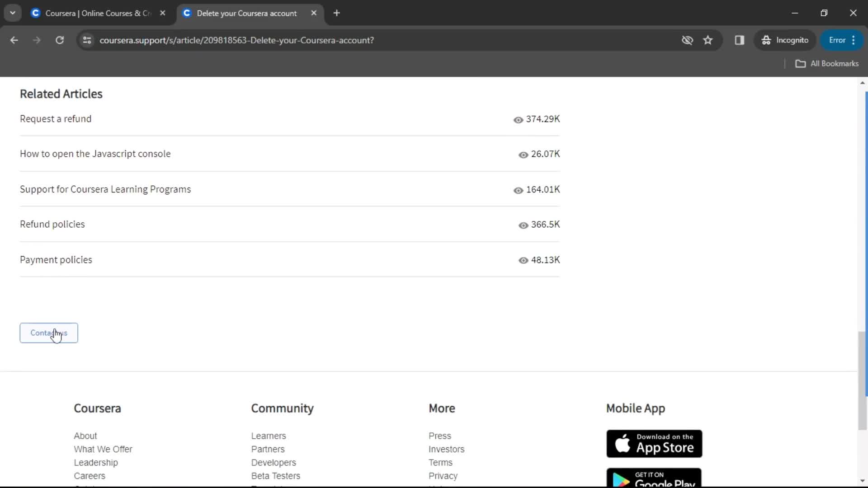Click the Contact us button
This screenshot has width=868, height=488.
point(49,333)
